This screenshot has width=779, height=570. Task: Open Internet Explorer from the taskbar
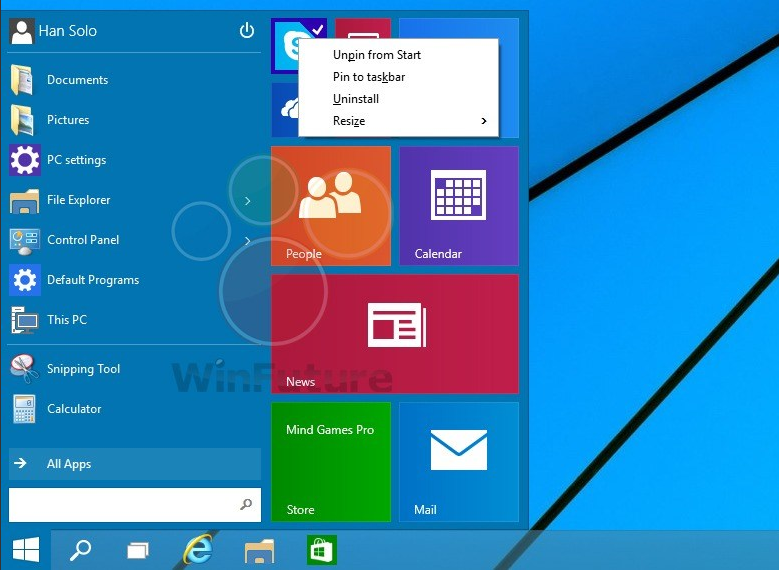click(198, 549)
